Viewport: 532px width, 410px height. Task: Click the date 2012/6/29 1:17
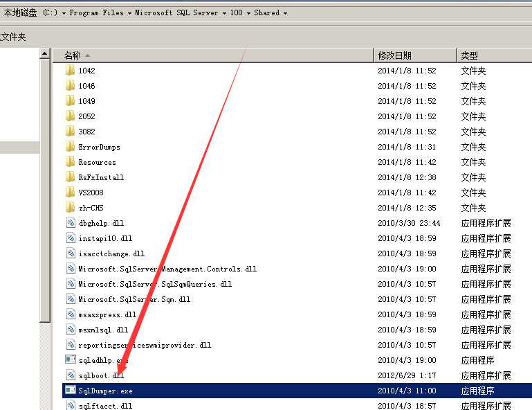click(x=407, y=375)
